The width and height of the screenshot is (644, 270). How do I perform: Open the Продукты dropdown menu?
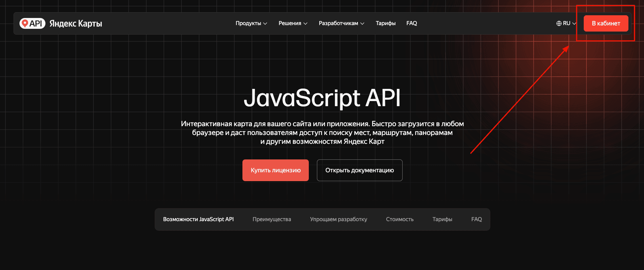[x=251, y=23]
